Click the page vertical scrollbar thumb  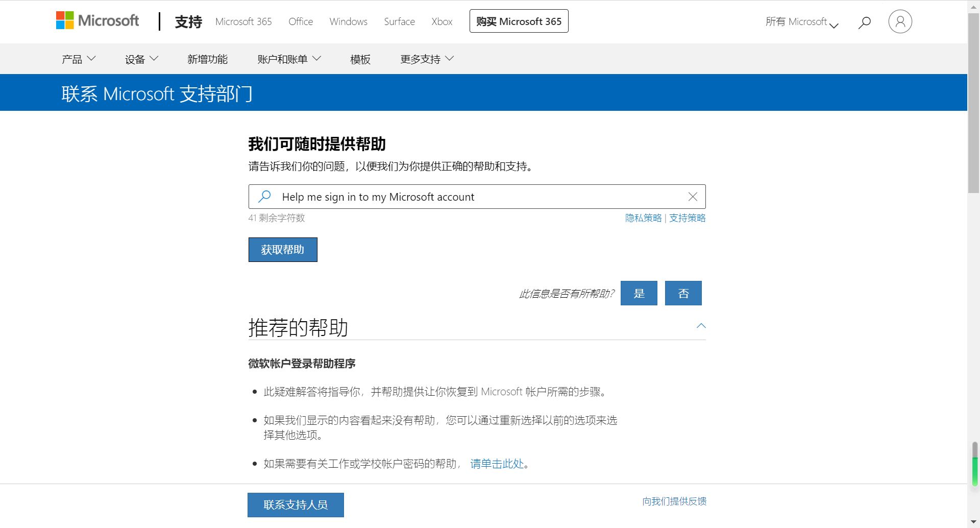click(x=973, y=103)
